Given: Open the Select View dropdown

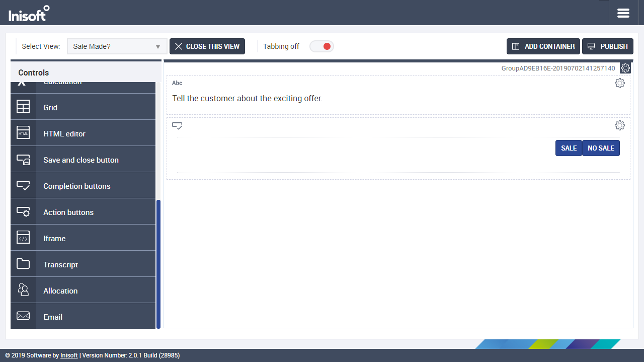Looking at the screenshot, I should (117, 46).
